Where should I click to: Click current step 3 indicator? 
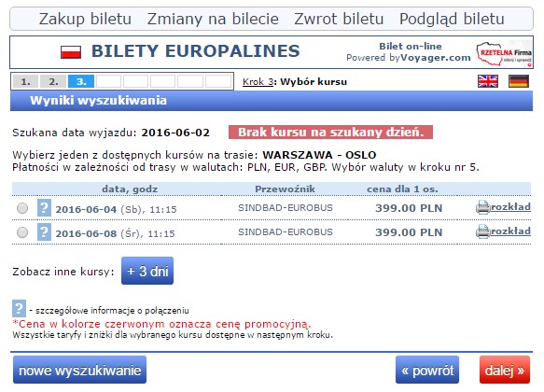[x=81, y=81]
